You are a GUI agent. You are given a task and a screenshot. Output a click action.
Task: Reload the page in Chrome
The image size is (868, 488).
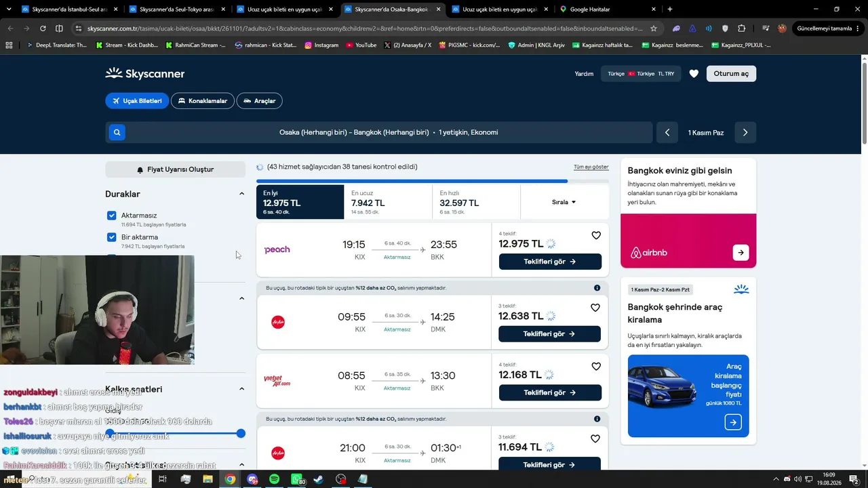[43, 28]
